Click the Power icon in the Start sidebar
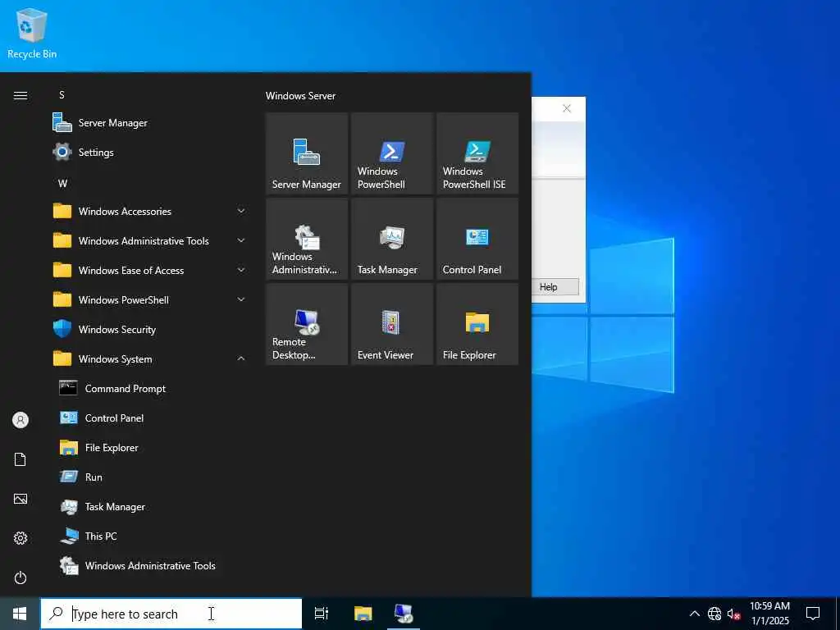This screenshot has width=840, height=630. tap(21, 577)
